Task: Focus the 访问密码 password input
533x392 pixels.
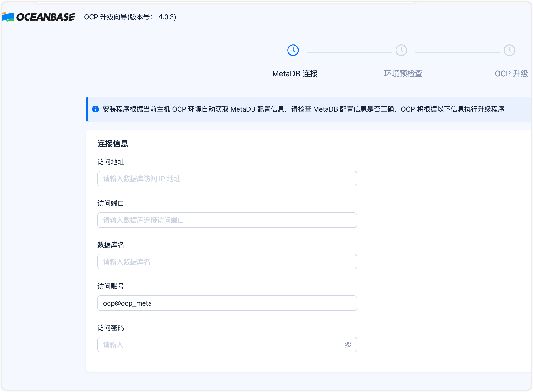Action: click(227, 345)
